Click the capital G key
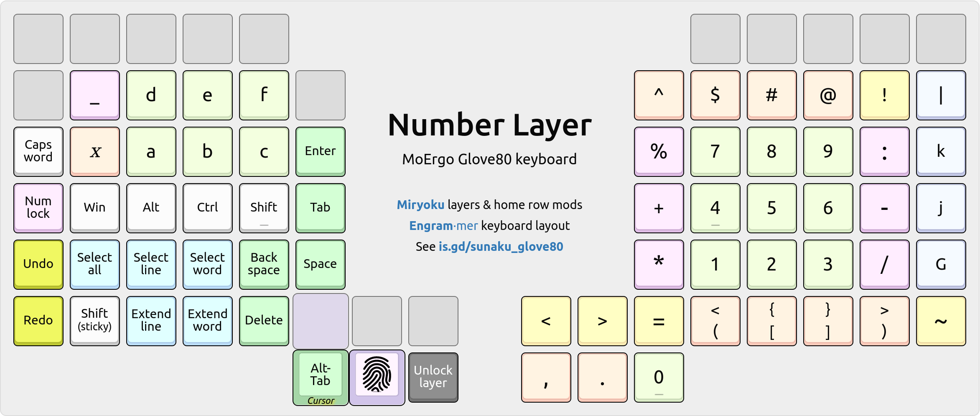980x416 pixels. [941, 265]
